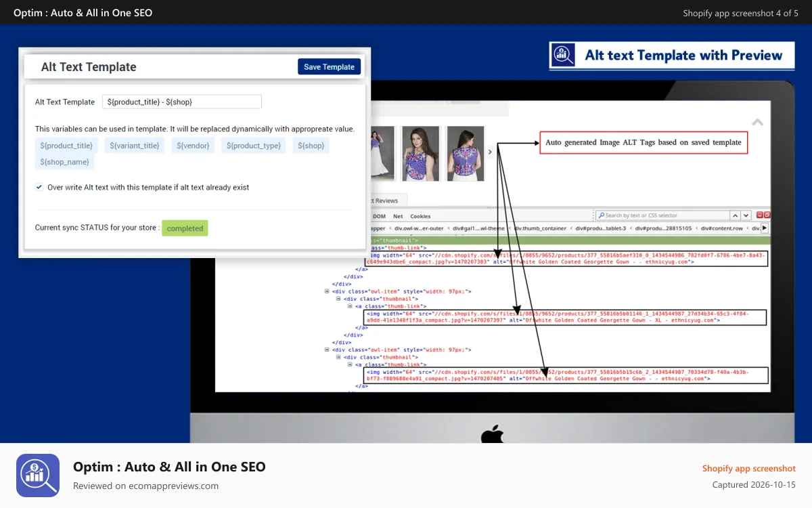Screen dimensions: 812x508
Task: Select breadcrumb div#gal1....wl-theme
Action: [x=478, y=228]
